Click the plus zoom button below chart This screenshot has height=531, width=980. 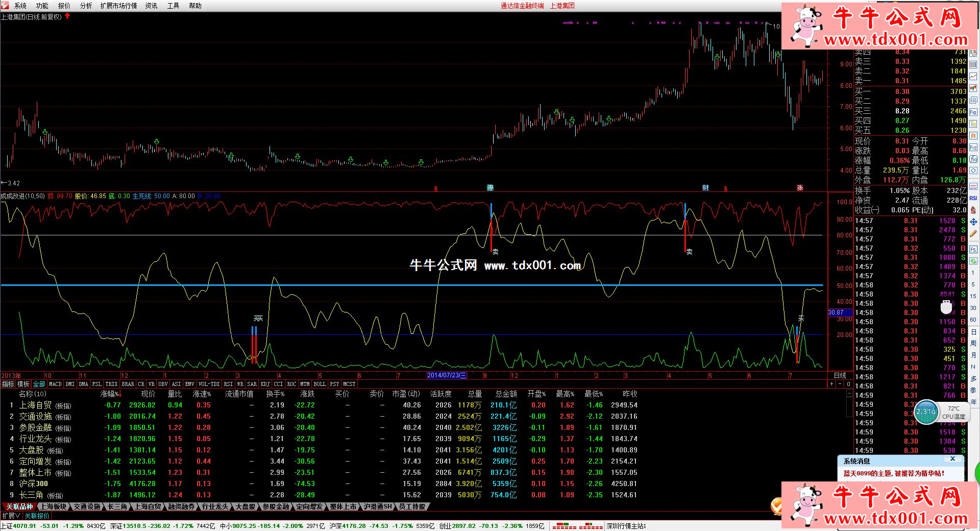pos(832,384)
